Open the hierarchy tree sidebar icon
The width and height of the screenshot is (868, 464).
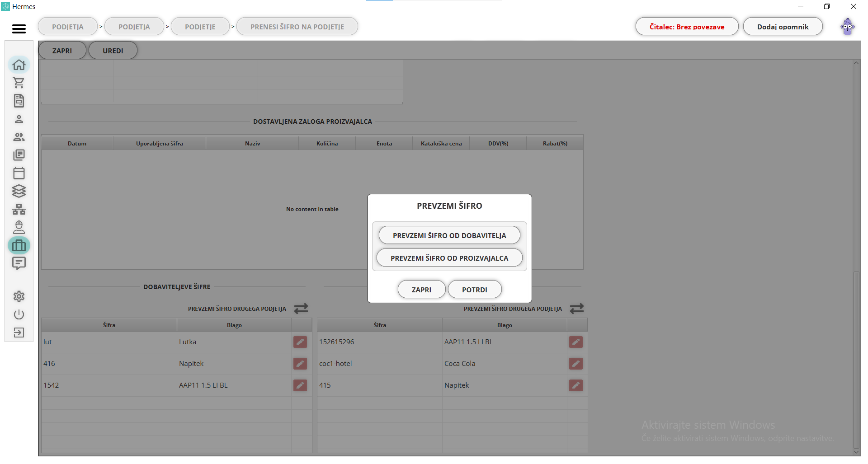click(x=19, y=209)
